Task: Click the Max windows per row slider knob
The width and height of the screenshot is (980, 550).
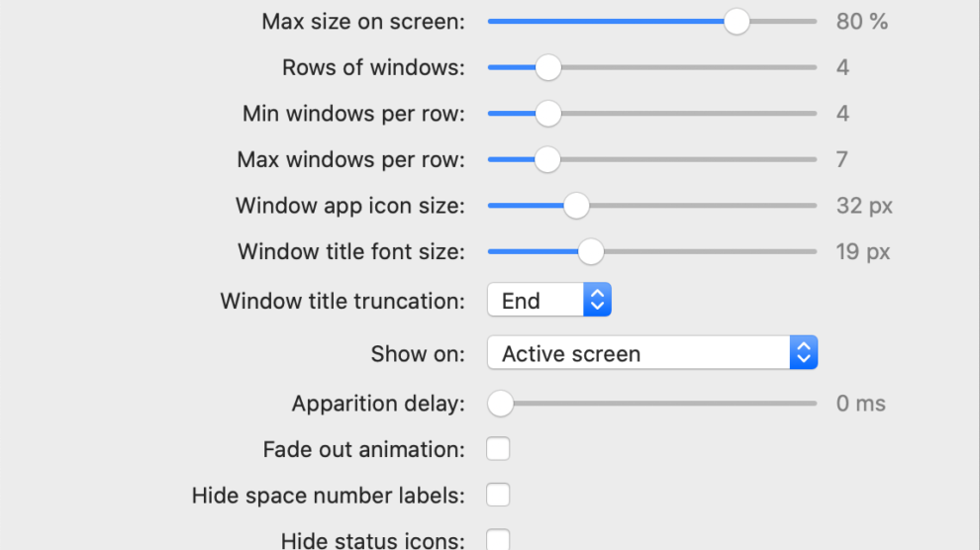Action: [547, 159]
